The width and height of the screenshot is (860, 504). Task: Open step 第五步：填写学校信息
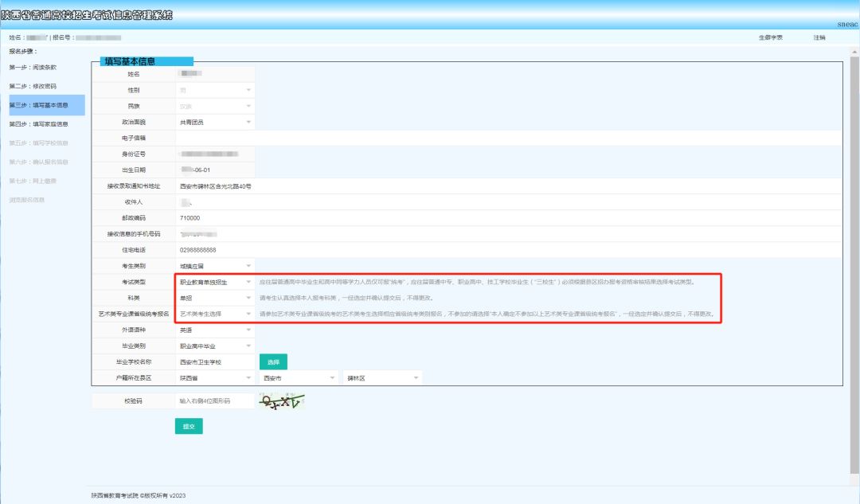pos(38,143)
